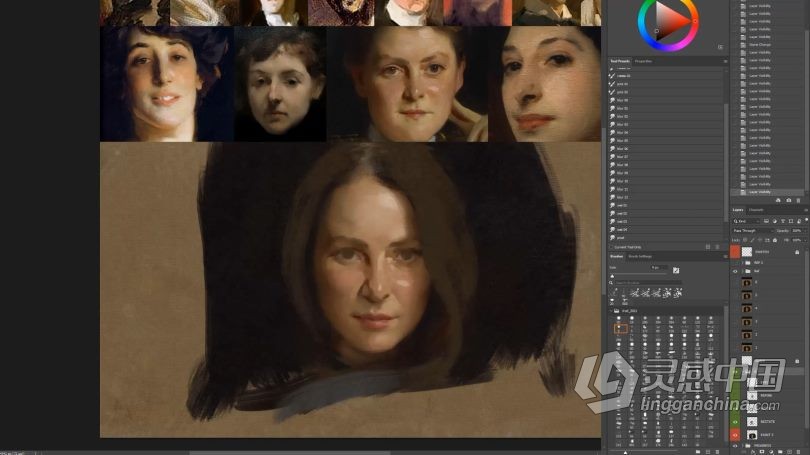Toggle visibility of the expanded group below REF 2

(735, 271)
